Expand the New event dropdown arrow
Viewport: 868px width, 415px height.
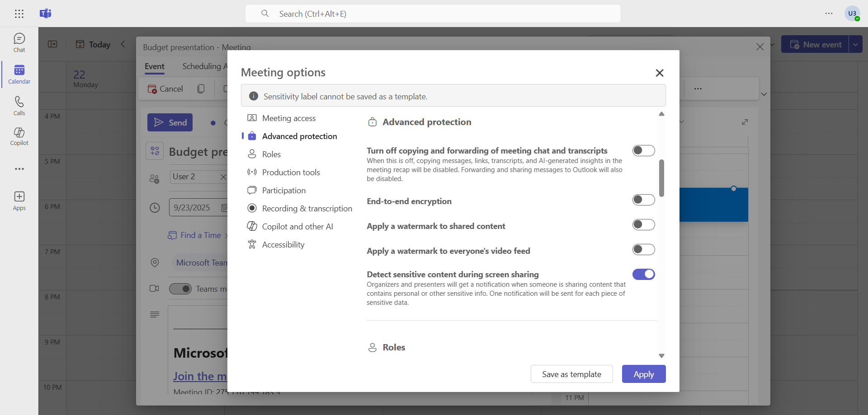coord(855,44)
